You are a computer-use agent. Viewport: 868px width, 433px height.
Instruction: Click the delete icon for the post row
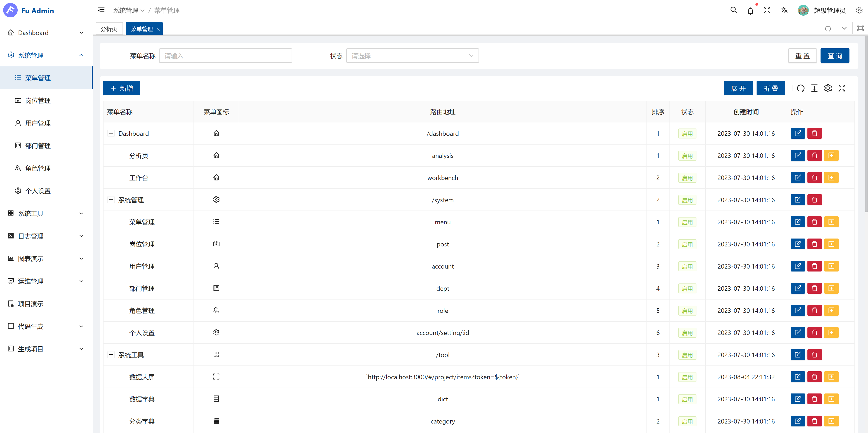point(814,244)
